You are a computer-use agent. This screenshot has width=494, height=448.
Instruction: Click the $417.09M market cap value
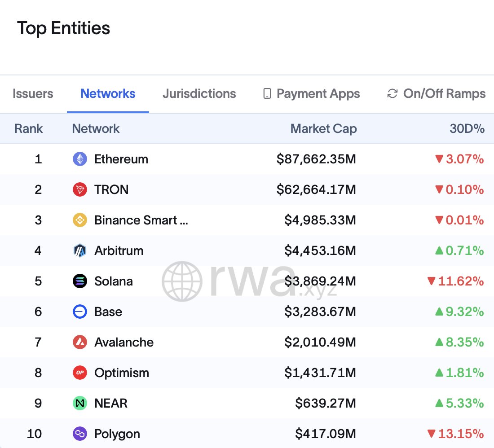pos(326,434)
